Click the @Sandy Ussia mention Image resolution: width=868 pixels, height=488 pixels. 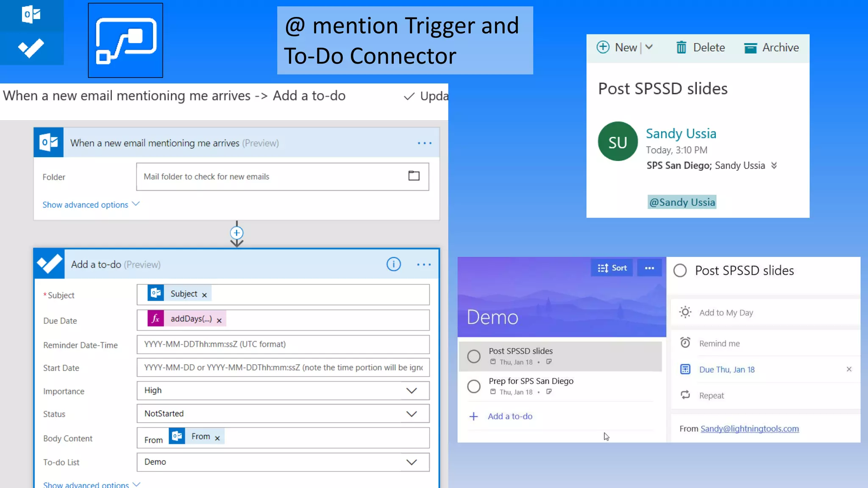click(x=682, y=202)
